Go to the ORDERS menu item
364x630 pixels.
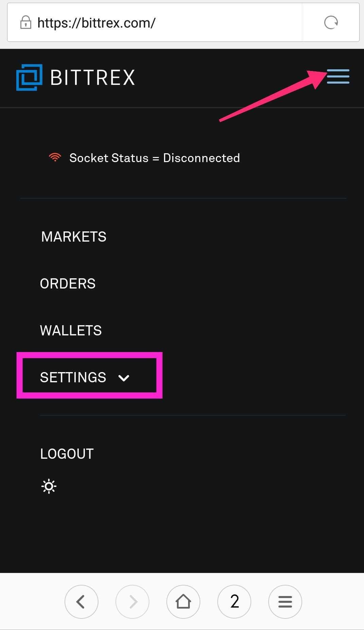(68, 284)
